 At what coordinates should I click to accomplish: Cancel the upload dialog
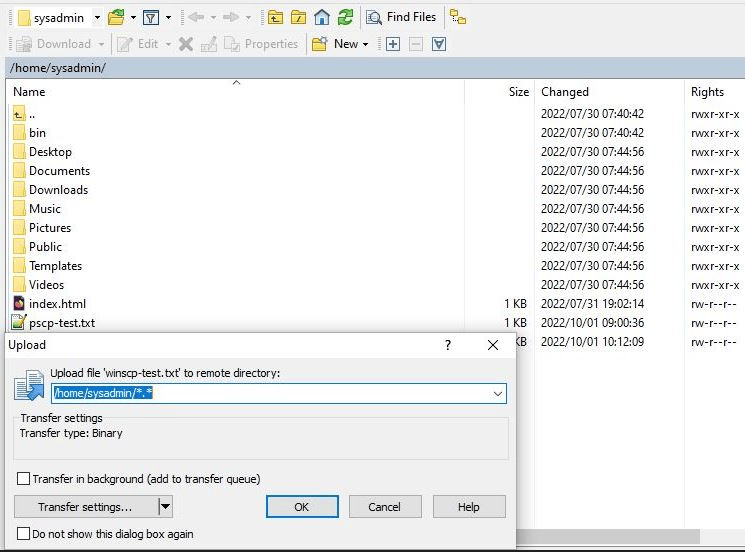click(x=384, y=507)
